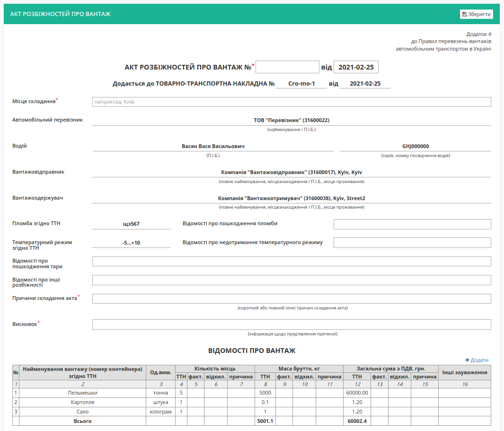Click the temperature regime violation field
This screenshot has width=504, height=431.
tap(412, 243)
